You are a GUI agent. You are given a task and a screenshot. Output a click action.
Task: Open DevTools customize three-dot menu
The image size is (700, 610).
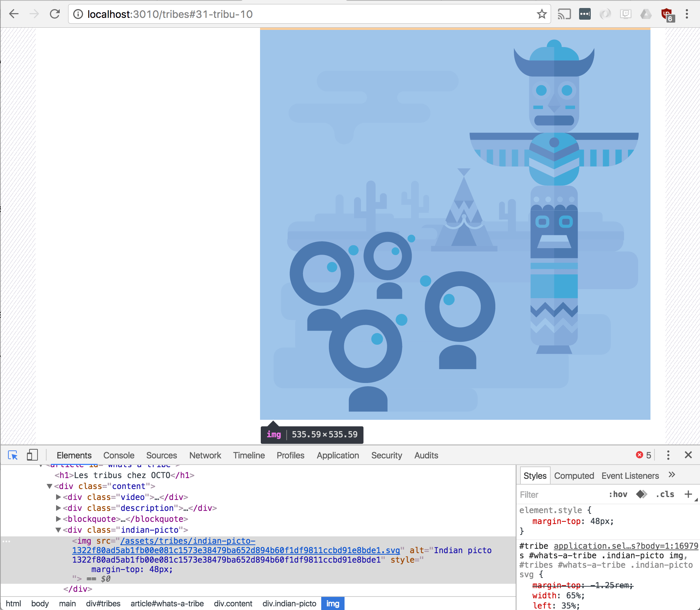(x=668, y=455)
